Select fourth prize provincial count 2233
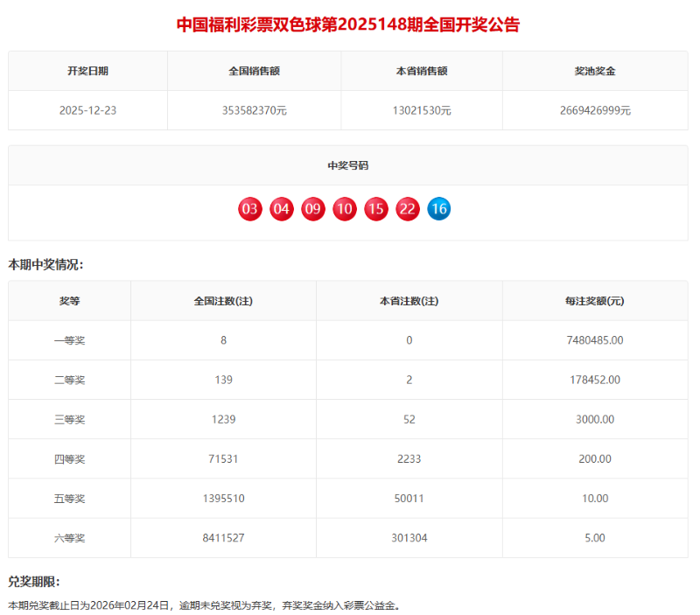700x615 pixels. point(409,459)
